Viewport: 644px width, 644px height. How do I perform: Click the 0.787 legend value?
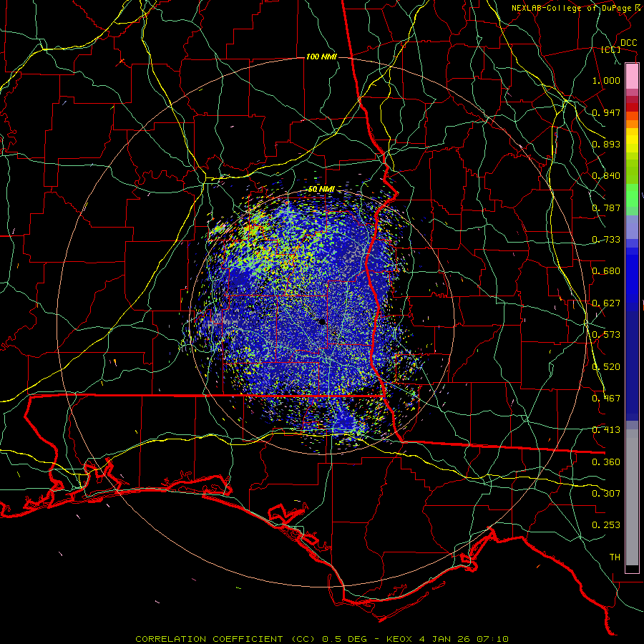click(x=606, y=208)
